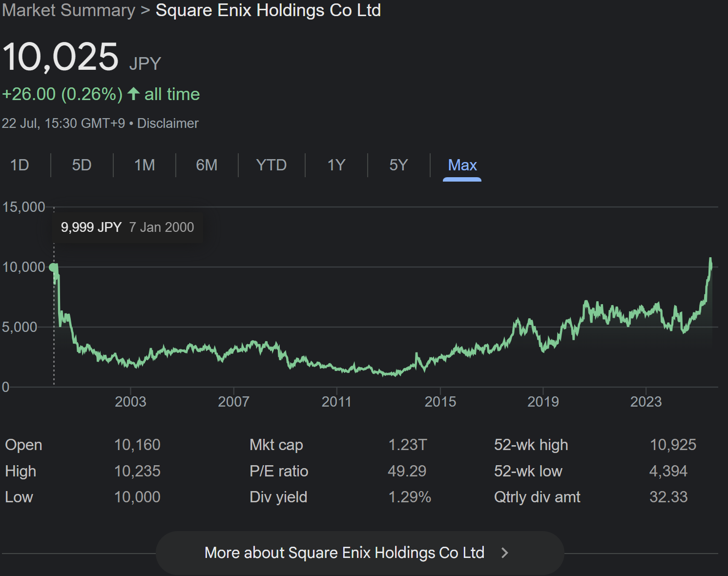Select the 5D time range tab

(x=82, y=165)
